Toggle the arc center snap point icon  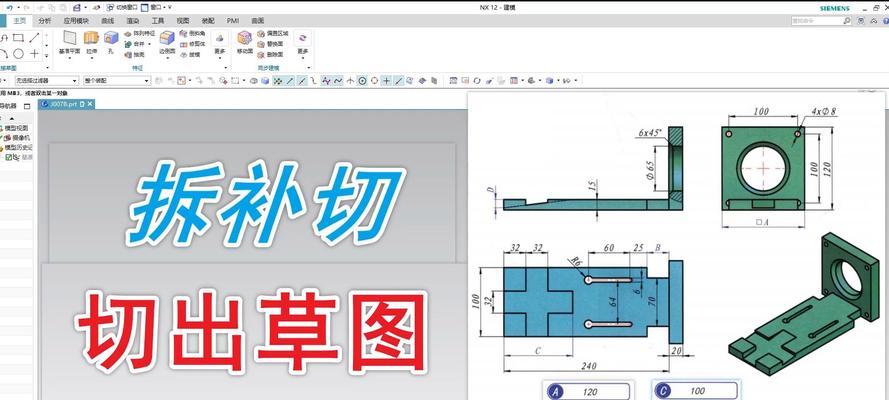click(362, 81)
